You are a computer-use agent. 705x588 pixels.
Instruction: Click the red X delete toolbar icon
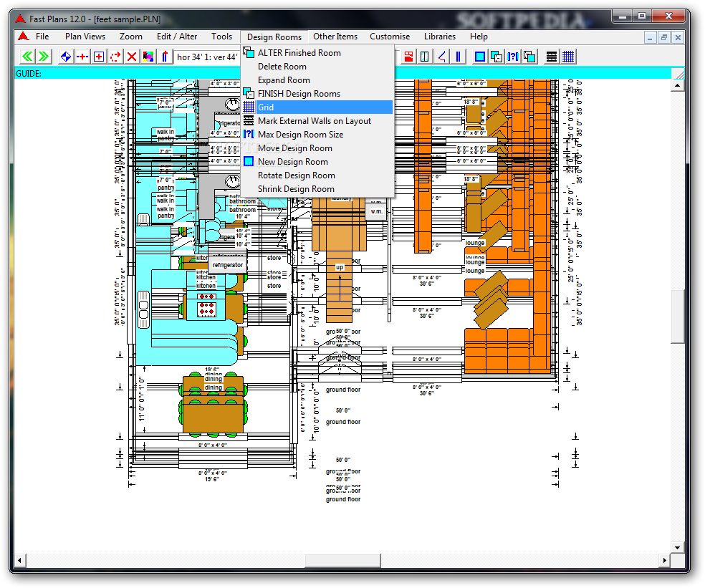pos(132,57)
